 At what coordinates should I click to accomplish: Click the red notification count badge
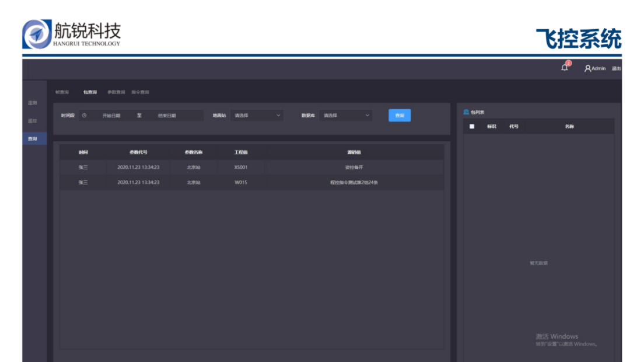(568, 63)
